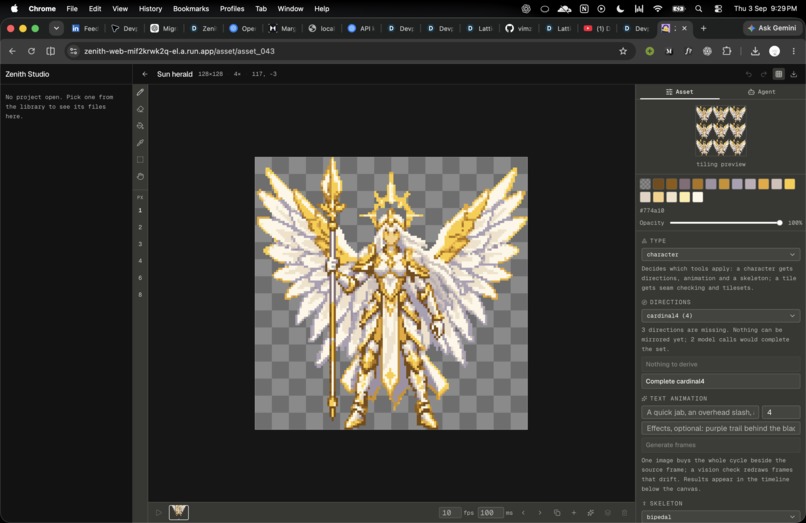Click the Sun herald asset name

pos(175,74)
